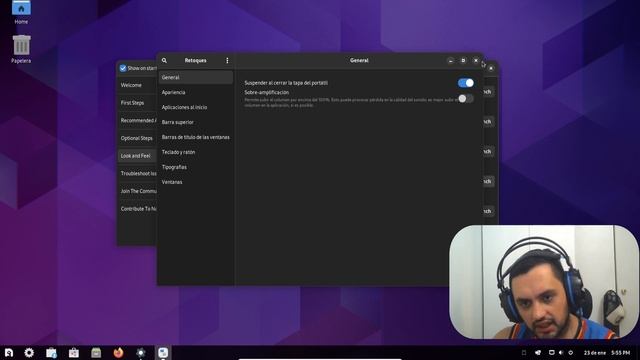Select Look and Feel in welcome window
This screenshot has height=360, width=640.
138,156
